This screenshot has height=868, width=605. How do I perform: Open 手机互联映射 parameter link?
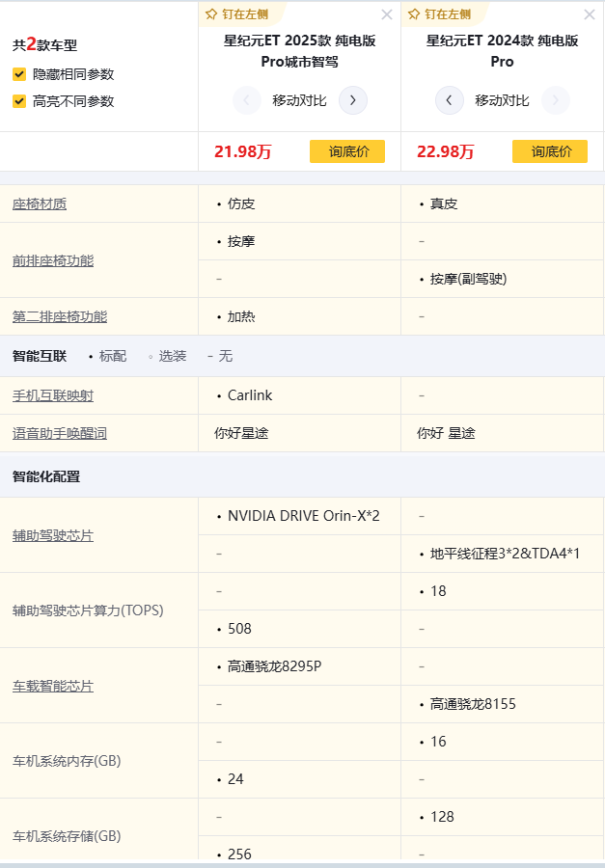coord(53,396)
